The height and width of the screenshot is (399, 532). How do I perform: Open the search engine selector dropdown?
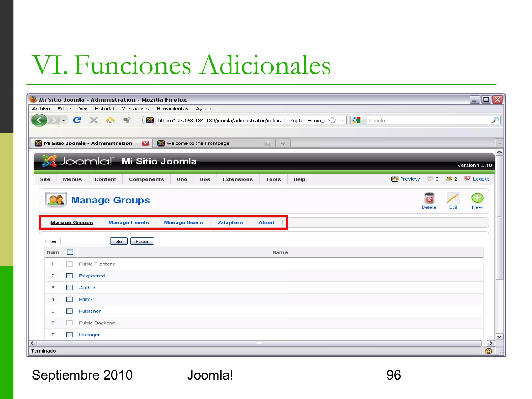pyautogui.click(x=363, y=120)
